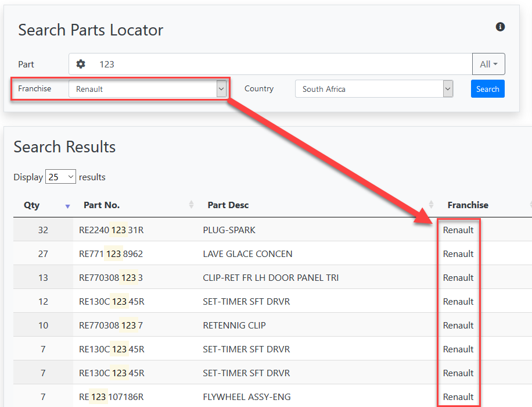The height and width of the screenshot is (407, 532).
Task: Click the Country field label
Action: pos(259,89)
